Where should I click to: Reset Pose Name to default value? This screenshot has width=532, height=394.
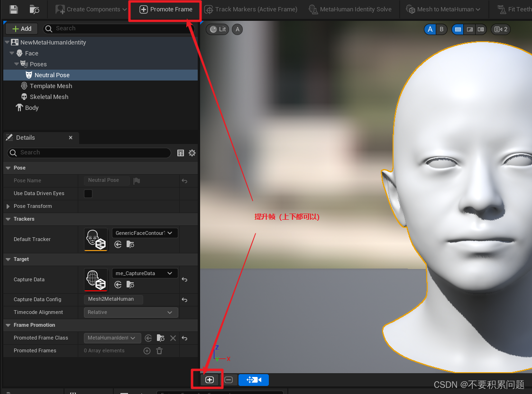[184, 181]
